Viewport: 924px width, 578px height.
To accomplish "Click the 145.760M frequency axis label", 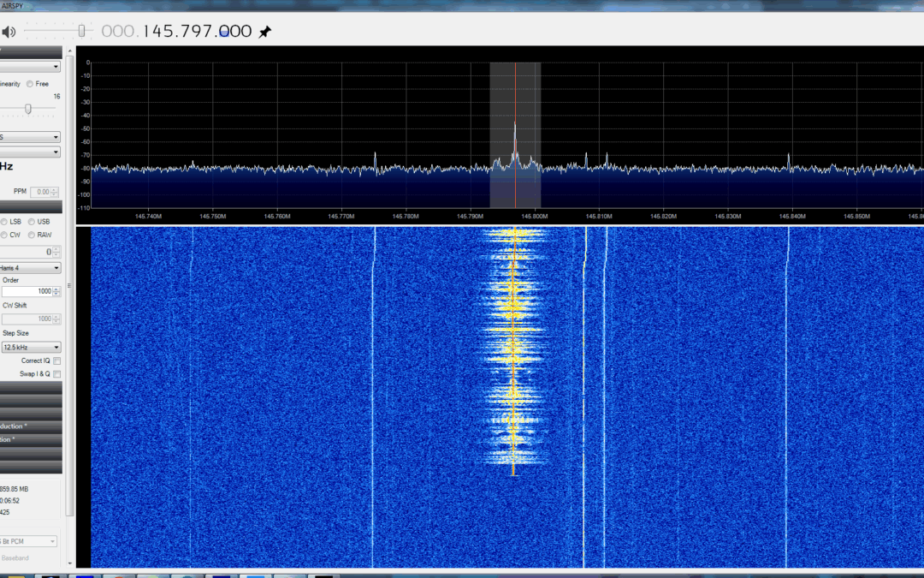I will click(x=277, y=217).
